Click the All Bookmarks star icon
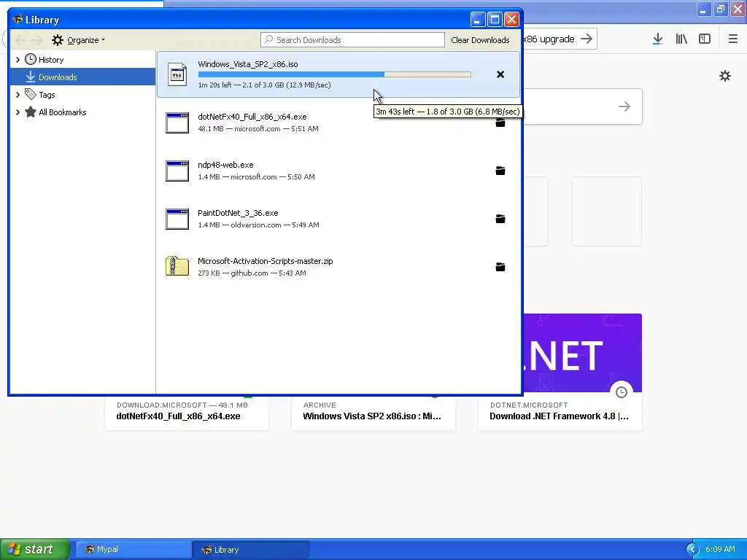 pos(31,112)
